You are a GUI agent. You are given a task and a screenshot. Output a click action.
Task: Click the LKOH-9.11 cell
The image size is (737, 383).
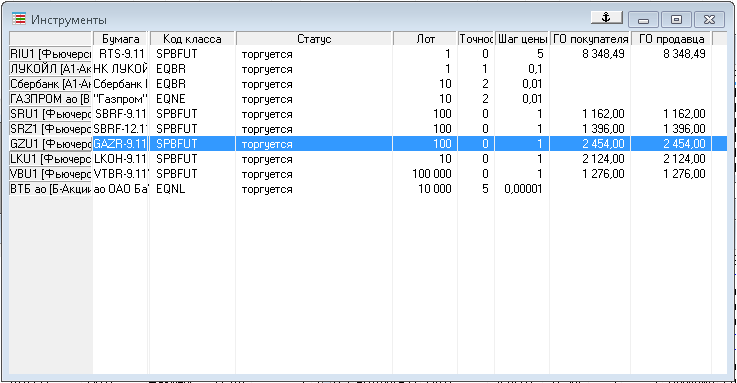point(121,159)
